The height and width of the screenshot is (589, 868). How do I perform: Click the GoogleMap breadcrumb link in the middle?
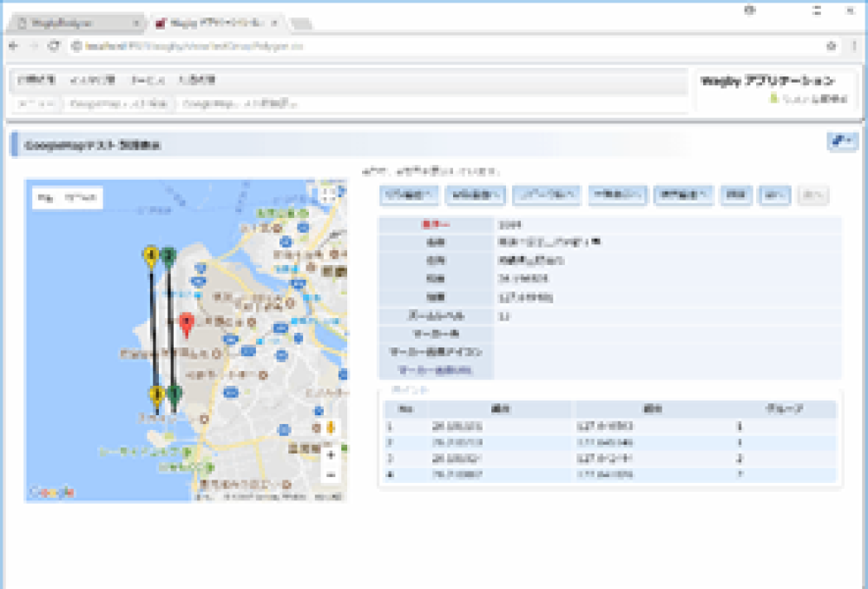pos(119,103)
